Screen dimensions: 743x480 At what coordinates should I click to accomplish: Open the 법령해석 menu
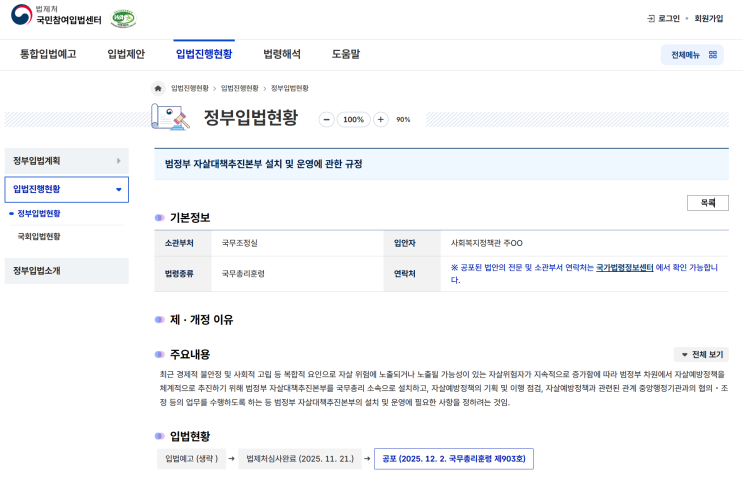pyautogui.click(x=282, y=54)
